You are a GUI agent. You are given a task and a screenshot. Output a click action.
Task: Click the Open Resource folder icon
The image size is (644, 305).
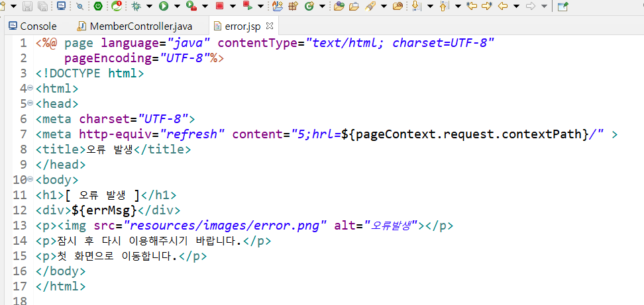398,6
